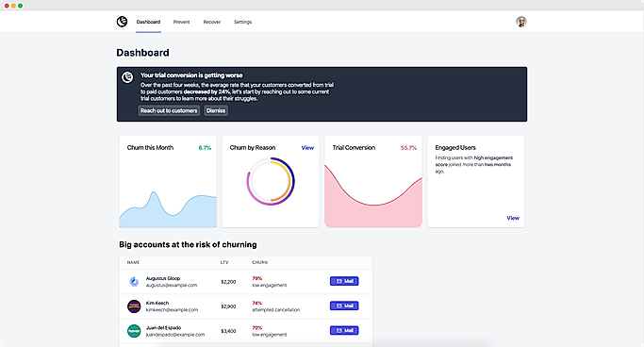Click the Engaged Users card title
The height and width of the screenshot is (347, 644).
(455, 148)
